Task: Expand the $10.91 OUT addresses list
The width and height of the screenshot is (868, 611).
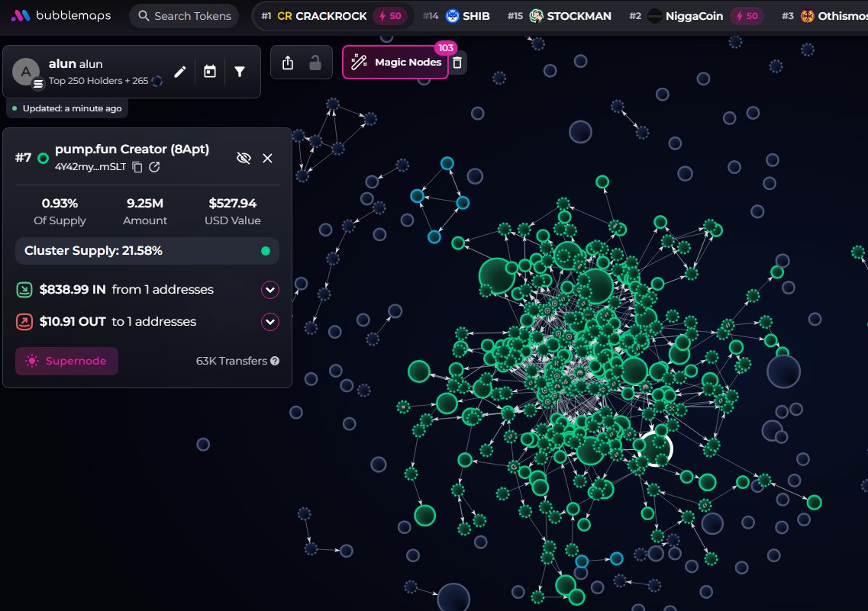Action: pos(270,322)
